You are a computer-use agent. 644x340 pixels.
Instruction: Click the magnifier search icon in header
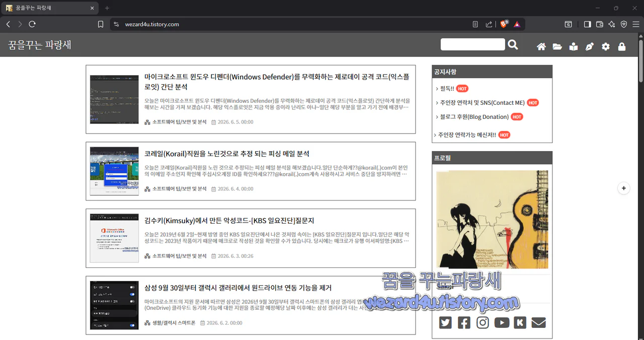(513, 45)
